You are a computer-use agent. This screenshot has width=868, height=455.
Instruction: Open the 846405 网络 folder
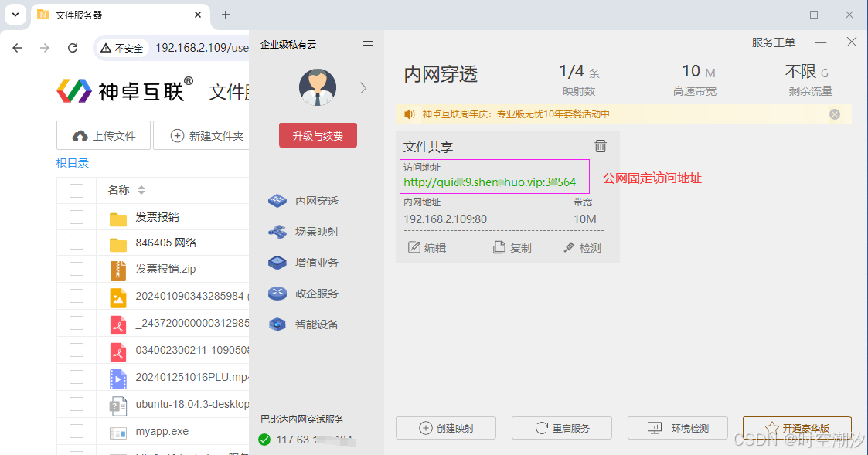pyautogui.click(x=166, y=243)
